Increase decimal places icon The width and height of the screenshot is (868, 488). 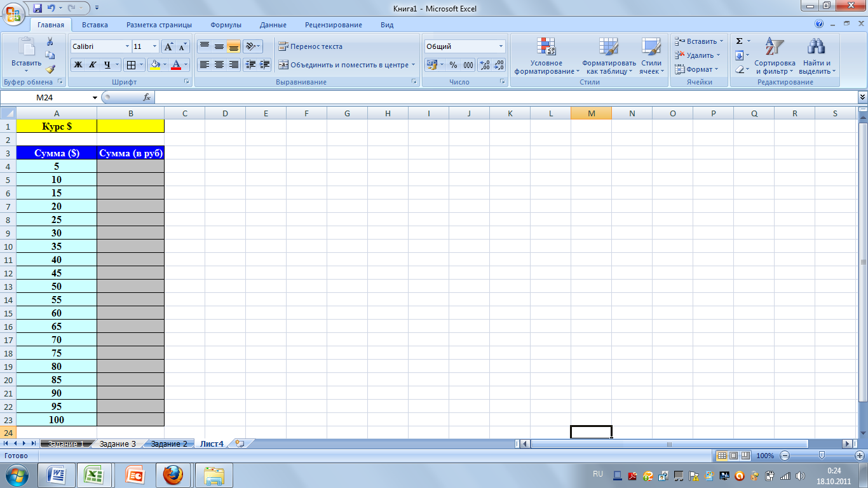point(484,65)
